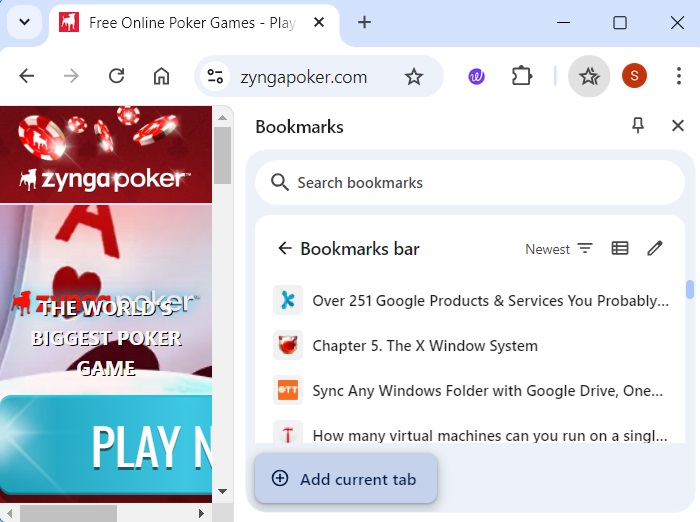This screenshot has width=700, height=522.
Task: Open Chapter 5. The X Window System bookmark
Action: click(x=471, y=346)
